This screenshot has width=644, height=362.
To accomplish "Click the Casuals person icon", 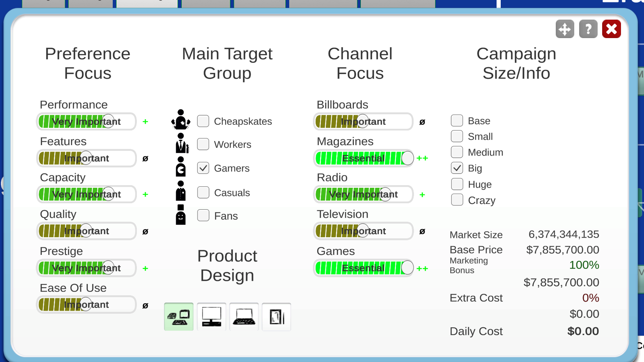I will [x=181, y=191].
